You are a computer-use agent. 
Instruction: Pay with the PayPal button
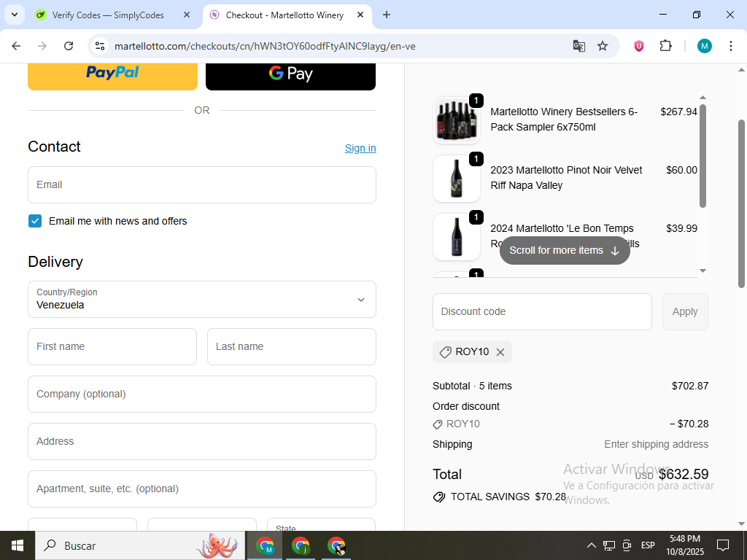pos(112,74)
